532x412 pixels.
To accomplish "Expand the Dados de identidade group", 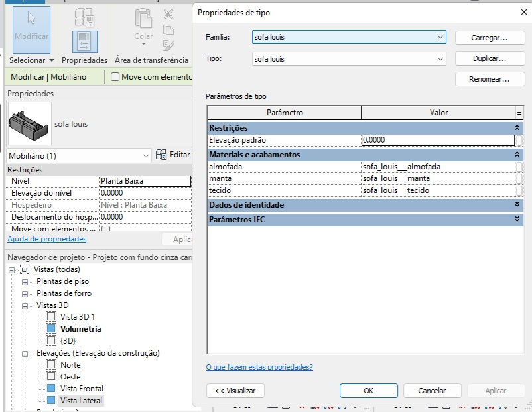I will pos(517,204).
